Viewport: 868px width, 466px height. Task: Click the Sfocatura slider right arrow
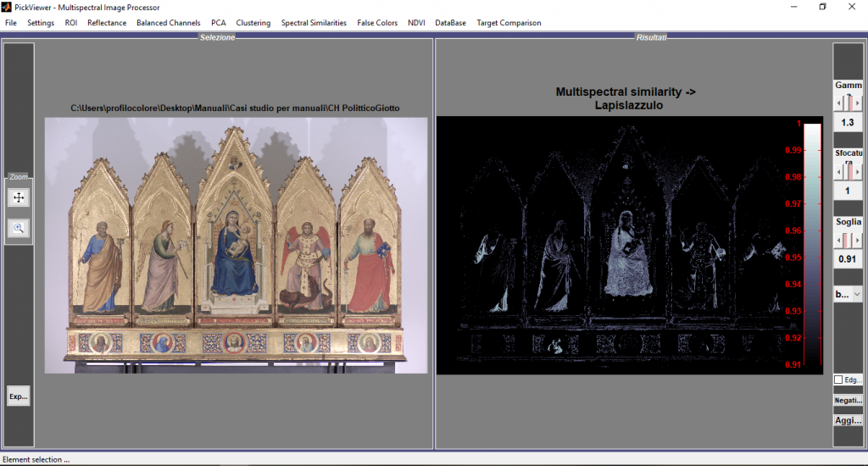click(x=858, y=172)
